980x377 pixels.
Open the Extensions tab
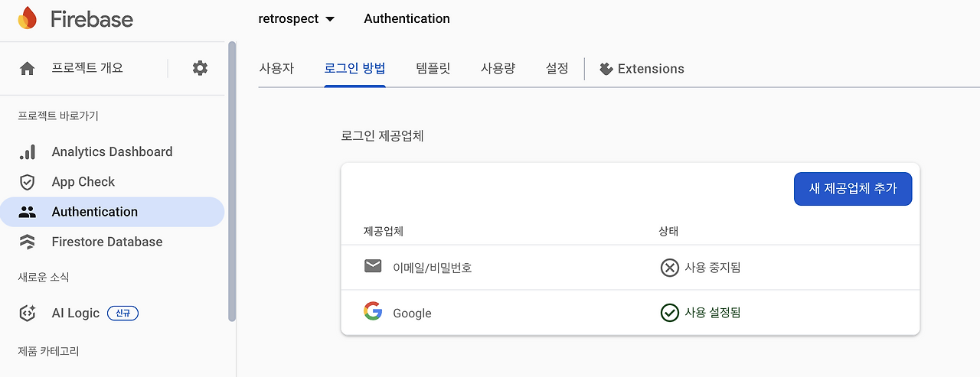click(x=642, y=69)
